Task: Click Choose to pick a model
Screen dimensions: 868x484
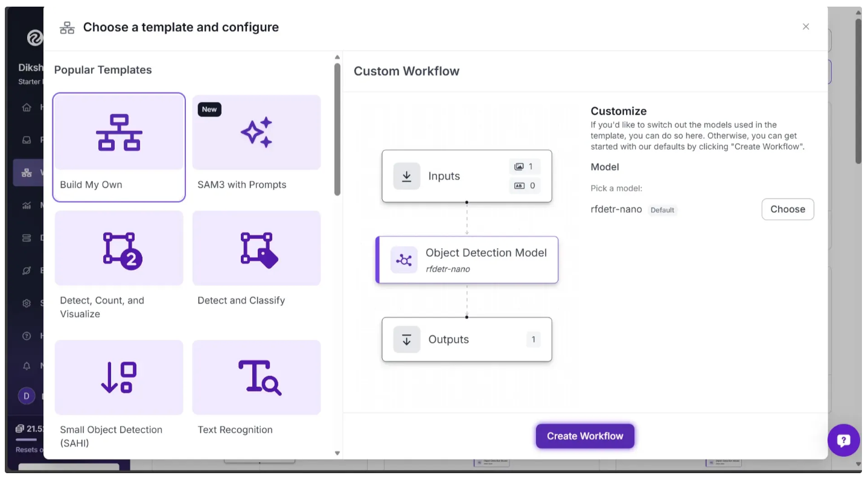Action: (787, 209)
